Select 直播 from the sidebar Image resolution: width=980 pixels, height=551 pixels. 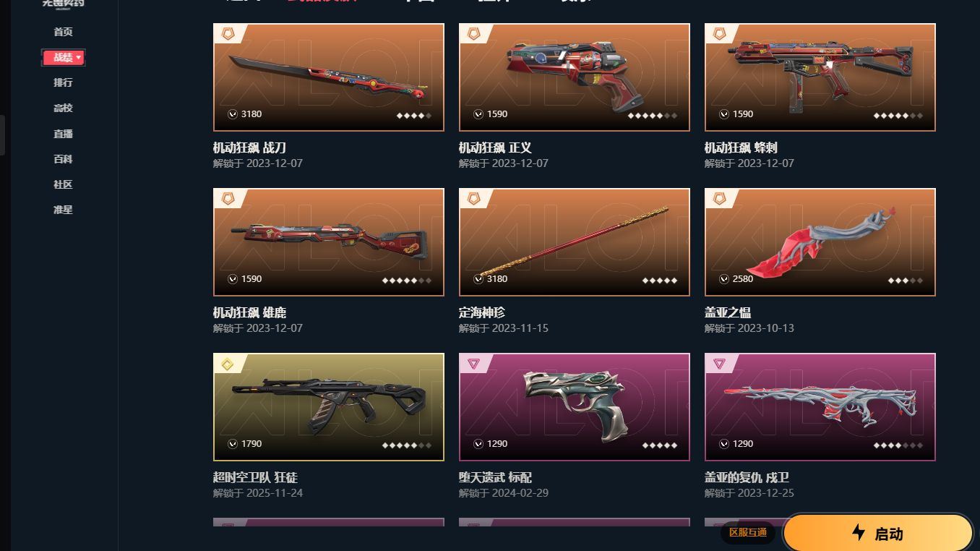[x=63, y=134]
